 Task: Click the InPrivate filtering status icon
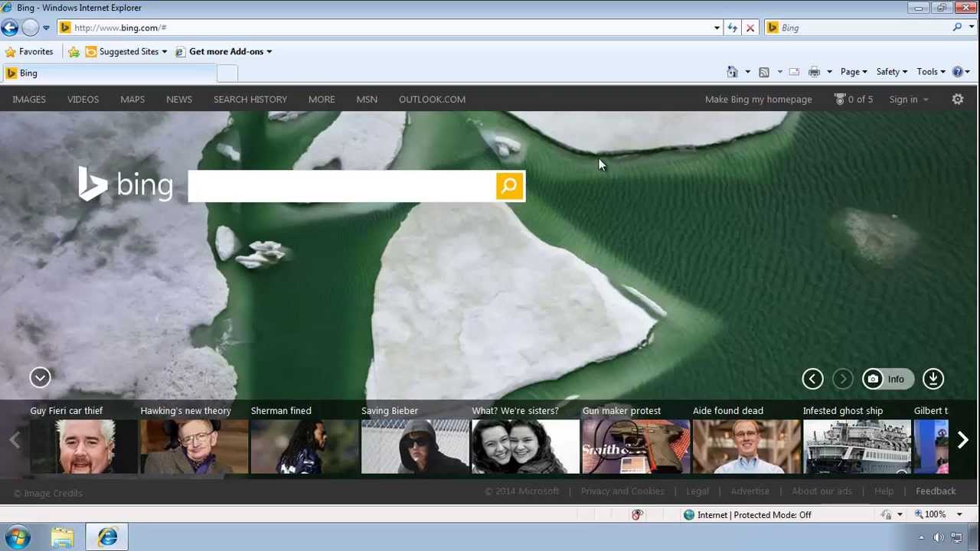tap(637, 515)
